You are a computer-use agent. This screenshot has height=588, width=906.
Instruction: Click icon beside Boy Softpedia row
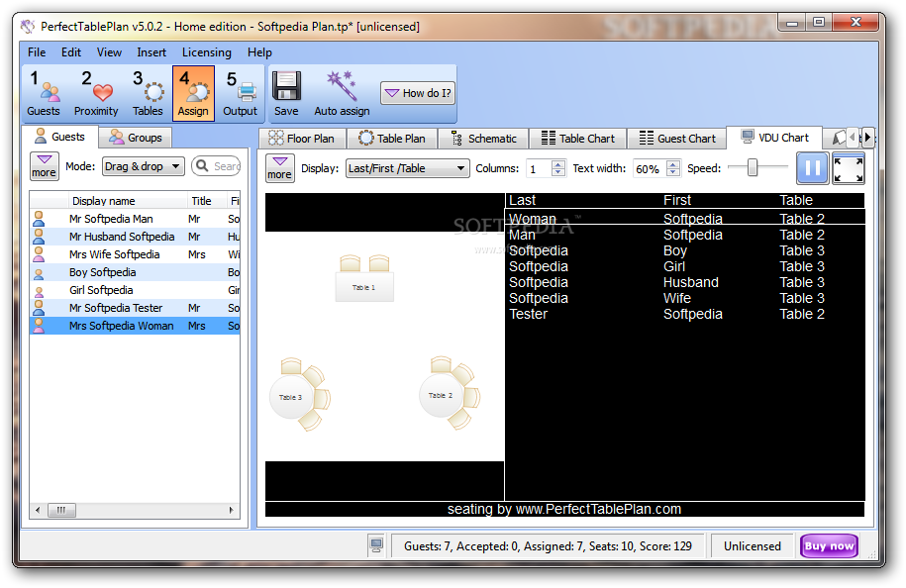[x=39, y=273]
